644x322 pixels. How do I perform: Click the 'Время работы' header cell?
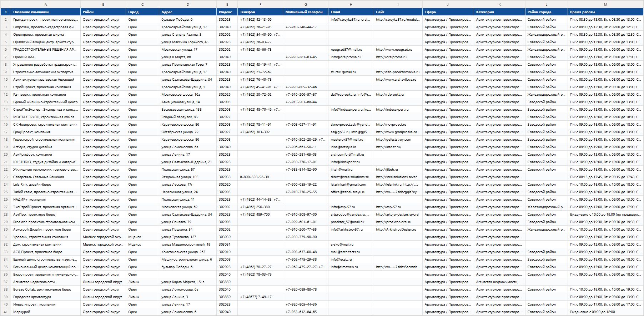pos(605,12)
